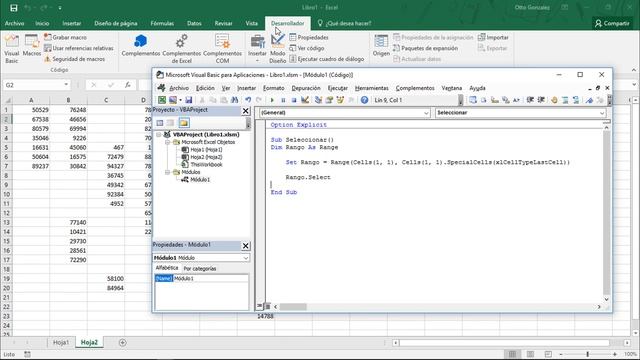Image resolution: width=640 pixels, height=360 pixels.
Task: Toggle Modo Diseño in Excel ribbon
Action: coord(278,49)
